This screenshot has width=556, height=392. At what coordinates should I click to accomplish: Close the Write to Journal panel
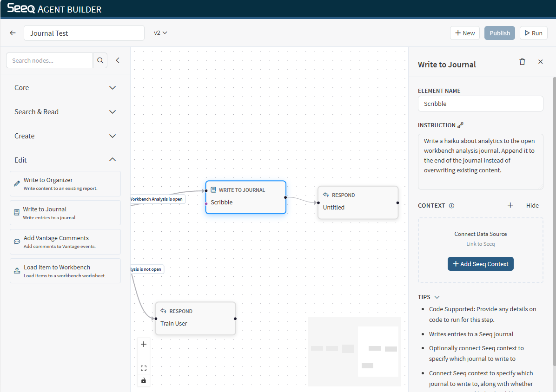coord(540,62)
